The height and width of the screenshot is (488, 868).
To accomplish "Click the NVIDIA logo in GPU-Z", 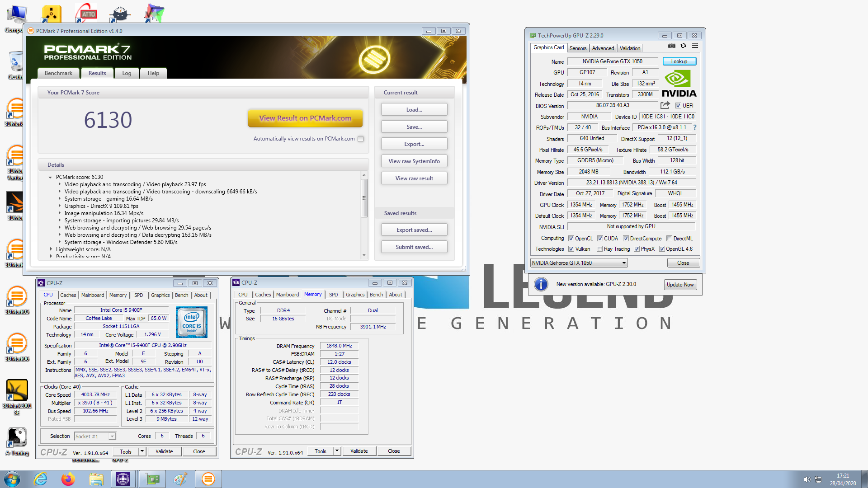I will tap(679, 84).
